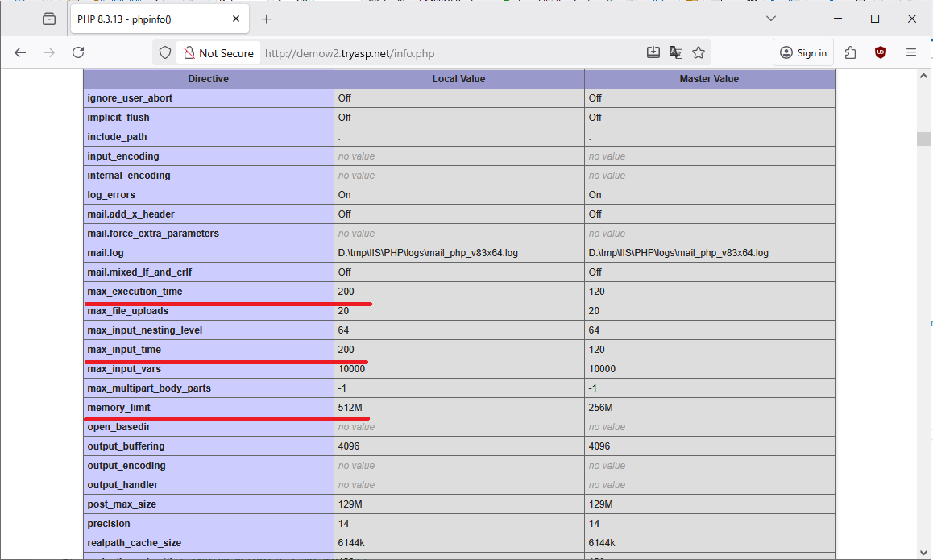Open the Firefox hamburger application menu
933x560 pixels.
tap(911, 52)
